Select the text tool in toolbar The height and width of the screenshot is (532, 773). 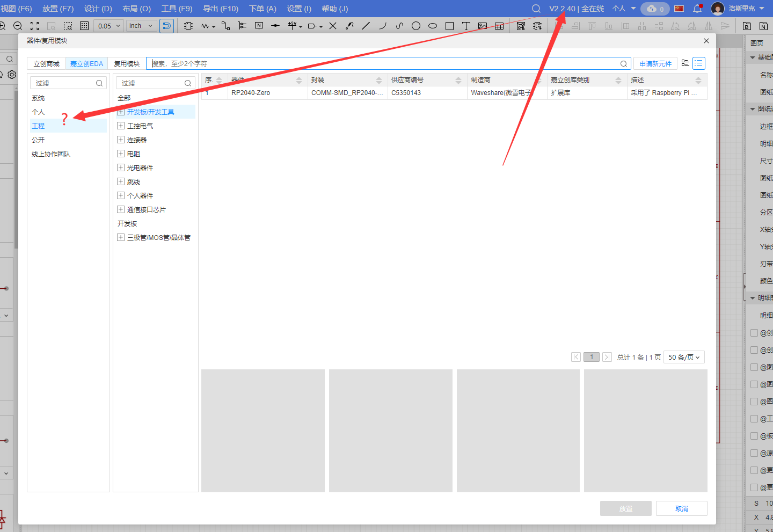tap(466, 26)
